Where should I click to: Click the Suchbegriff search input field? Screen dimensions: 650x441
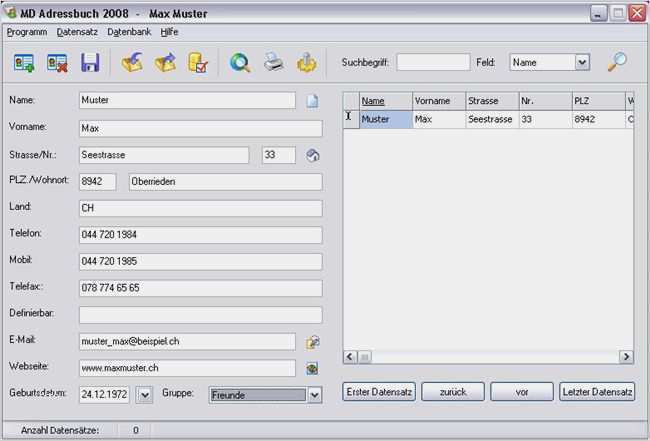[433, 62]
